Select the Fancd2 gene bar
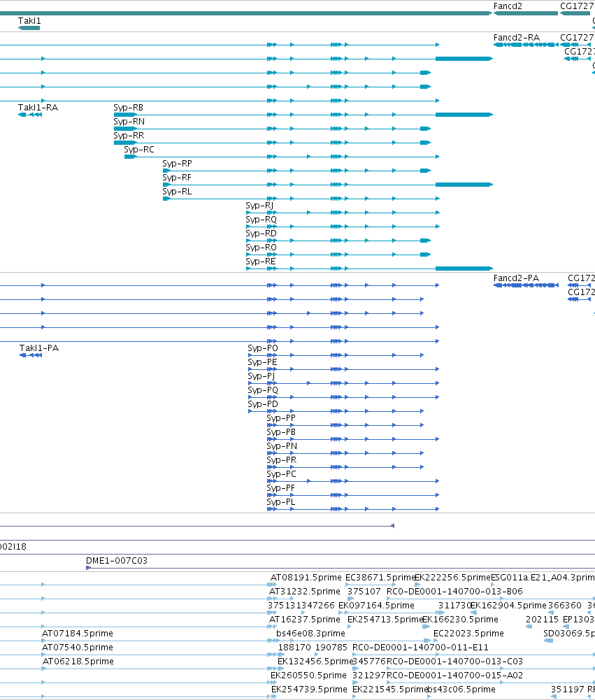 [526, 13]
